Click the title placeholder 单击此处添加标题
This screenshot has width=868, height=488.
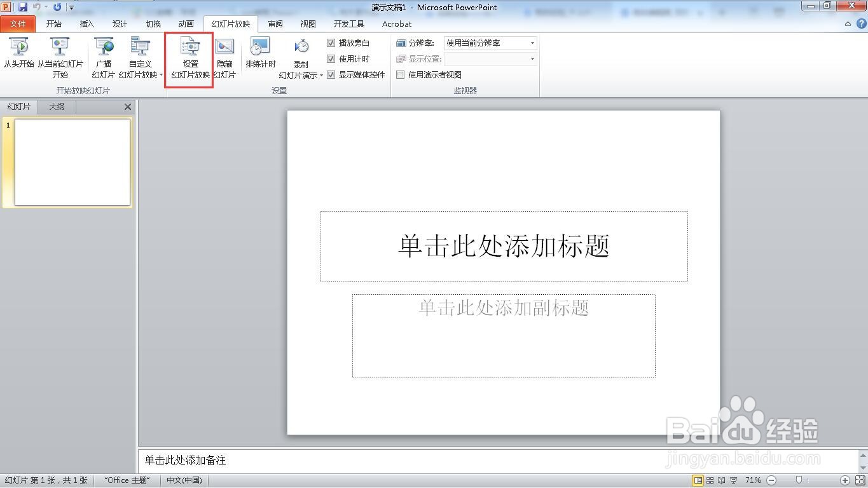pyautogui.click(x=504, y=246)
